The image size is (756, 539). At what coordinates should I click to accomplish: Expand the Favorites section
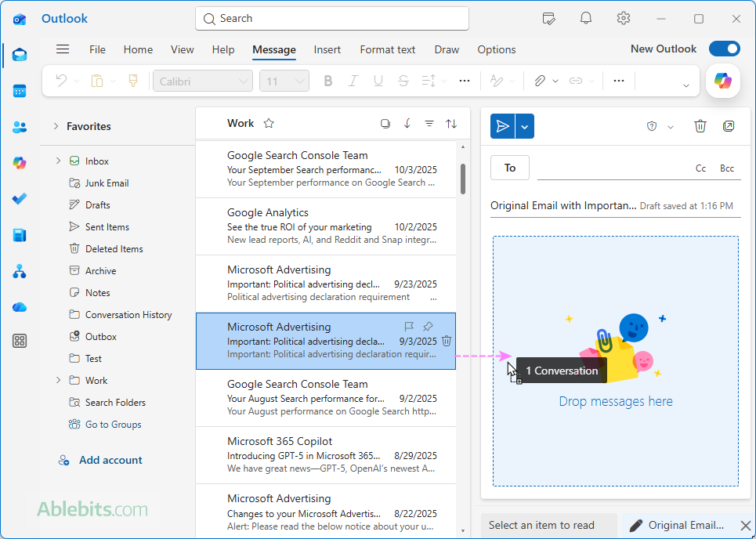click(x=56, y=126)
